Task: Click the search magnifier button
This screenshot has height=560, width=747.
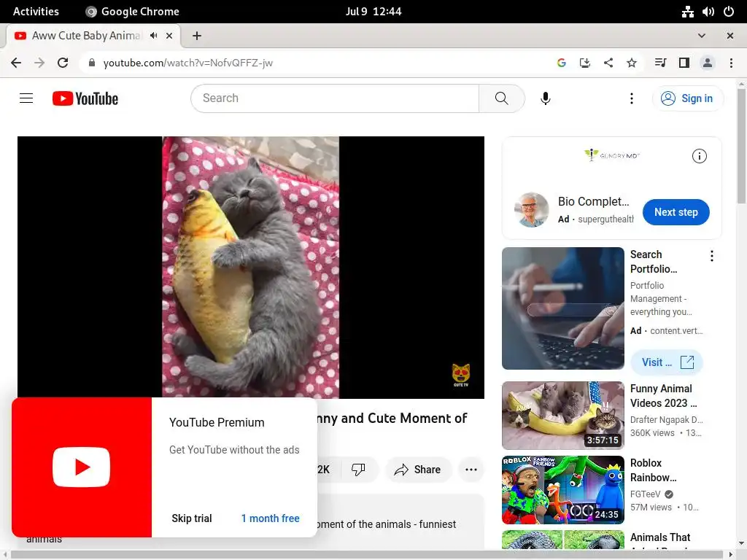Action: [x=502, y=98]
